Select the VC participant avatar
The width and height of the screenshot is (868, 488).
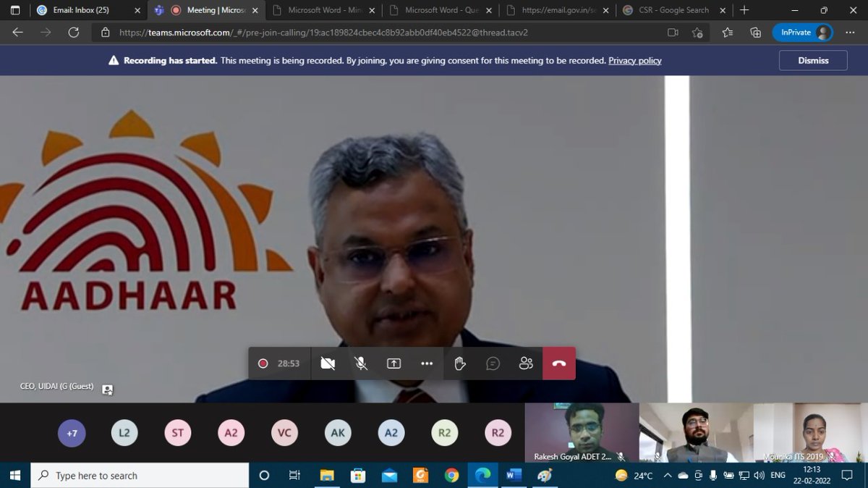point(284,433)
